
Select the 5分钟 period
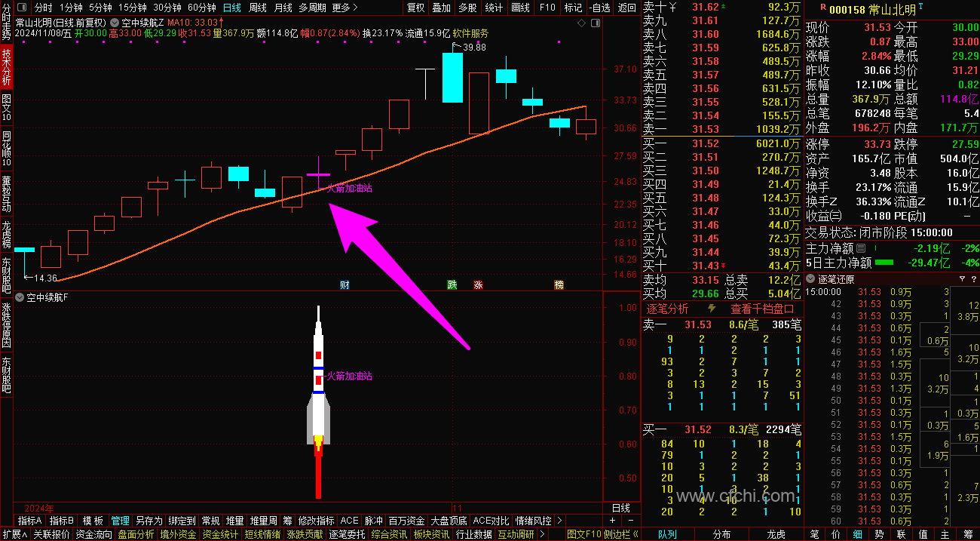pos(100,8)
